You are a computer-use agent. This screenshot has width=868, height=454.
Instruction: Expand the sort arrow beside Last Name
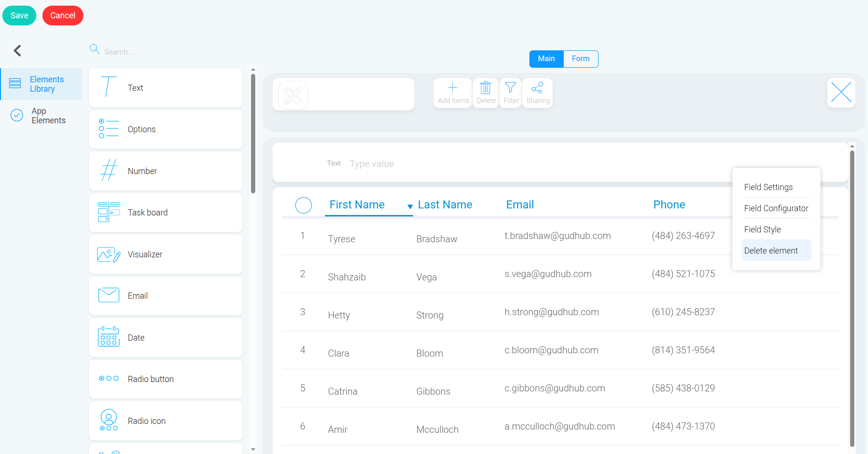(410, 207)
